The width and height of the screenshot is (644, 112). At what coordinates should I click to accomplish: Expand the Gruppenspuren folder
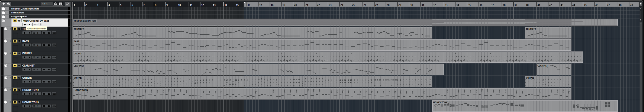click(x=4, y=17)
